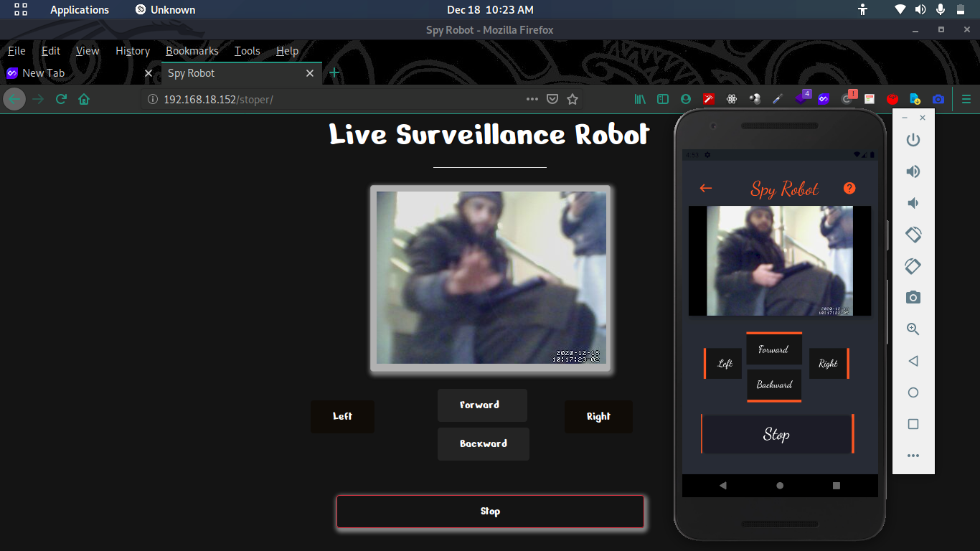Tap back arrow in Spy Robot app
Screen dimensions: 980x551
click(x=706, y=188)
